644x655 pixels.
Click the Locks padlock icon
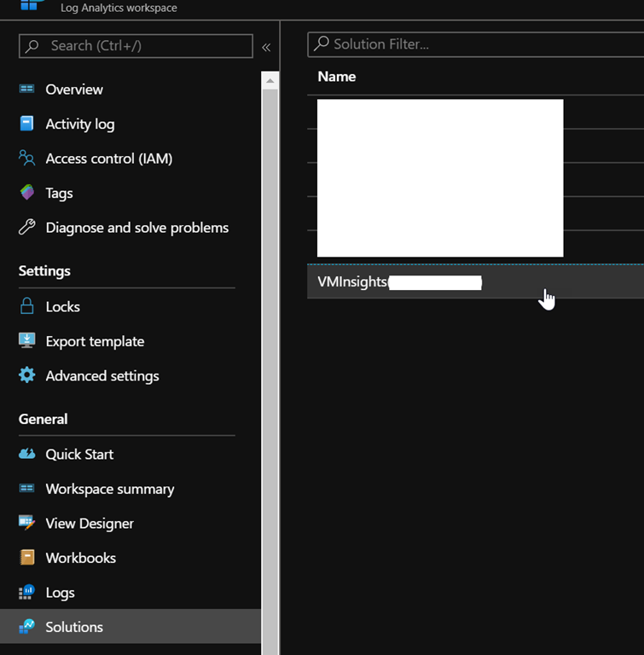(x=27, y=306)
